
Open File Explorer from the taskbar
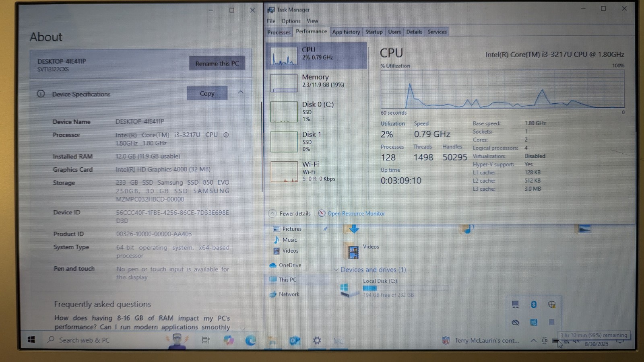tap(272, 341)
